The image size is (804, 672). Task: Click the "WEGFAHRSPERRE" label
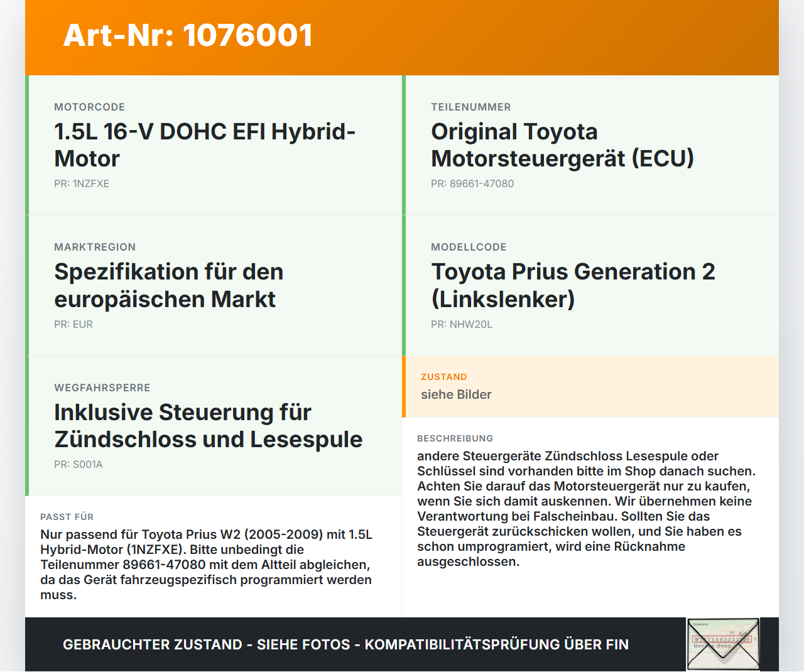tap(102, 388)
